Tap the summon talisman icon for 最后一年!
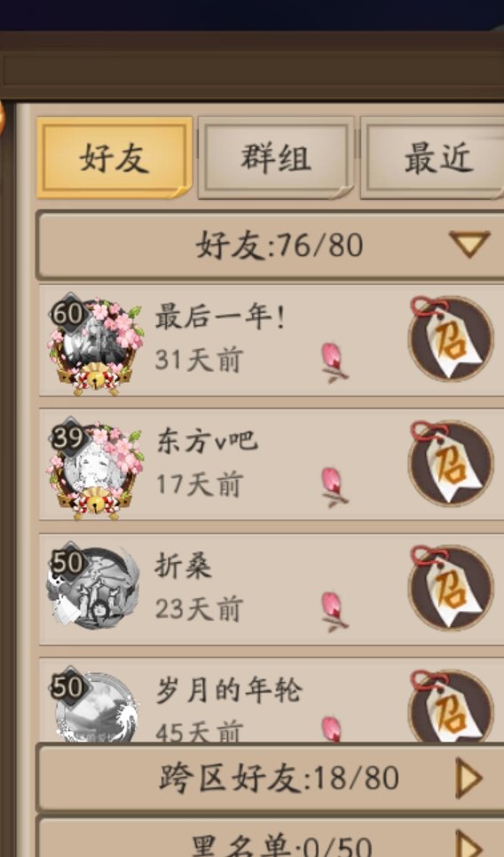 pyautogui.click(x=451, y=339)
